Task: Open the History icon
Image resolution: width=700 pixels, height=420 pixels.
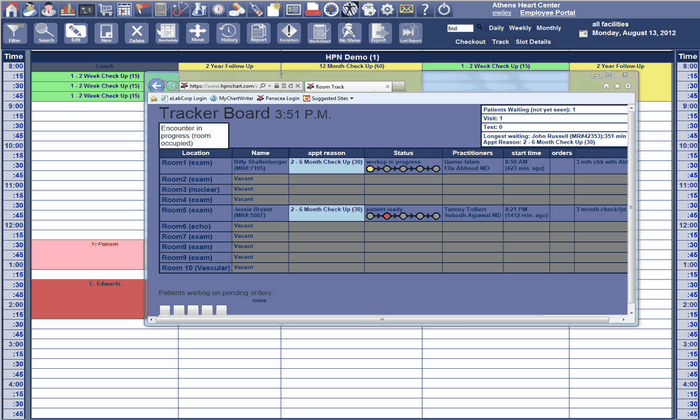Action: point(229,33)
